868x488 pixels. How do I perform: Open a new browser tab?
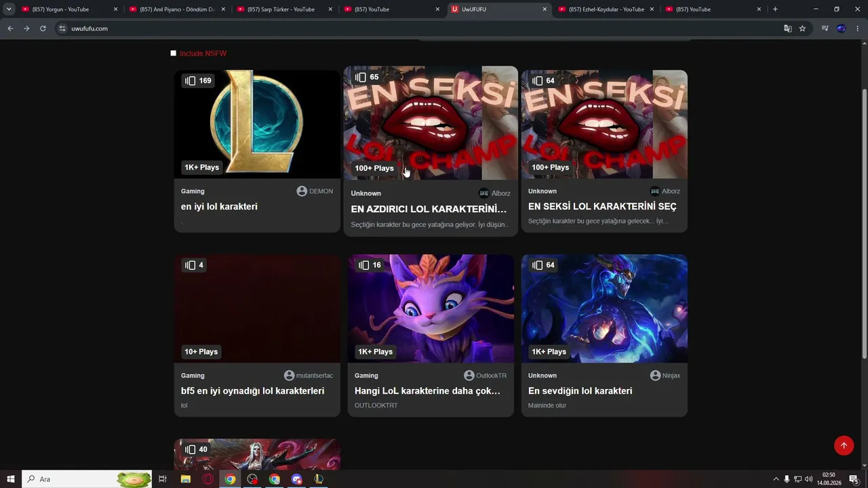pyautogui.click(x=775, y=9)
